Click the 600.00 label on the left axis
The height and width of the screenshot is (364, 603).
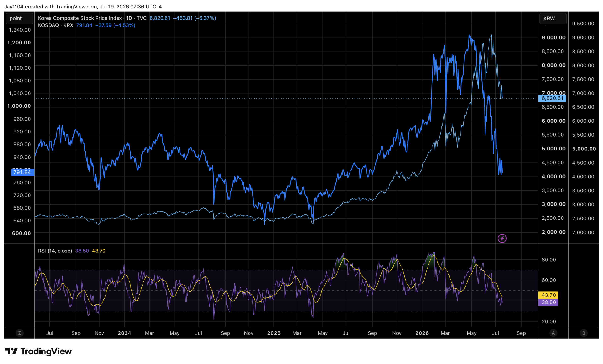pos(21,233)
